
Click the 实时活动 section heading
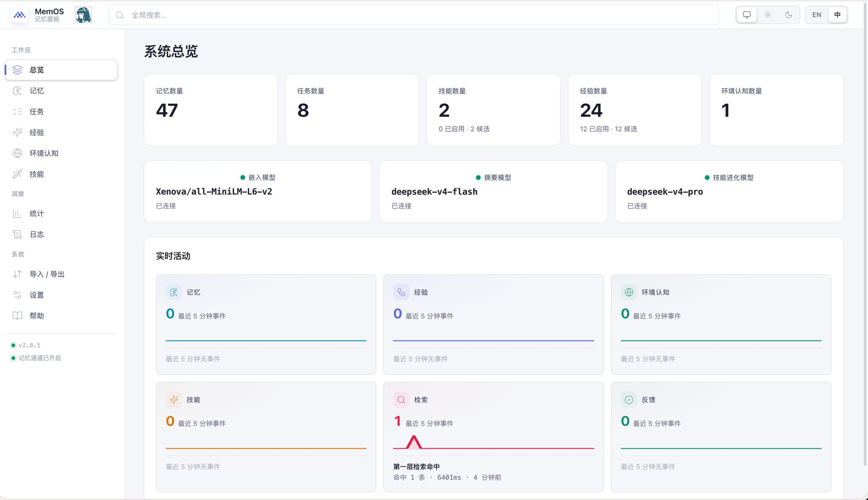173,256
